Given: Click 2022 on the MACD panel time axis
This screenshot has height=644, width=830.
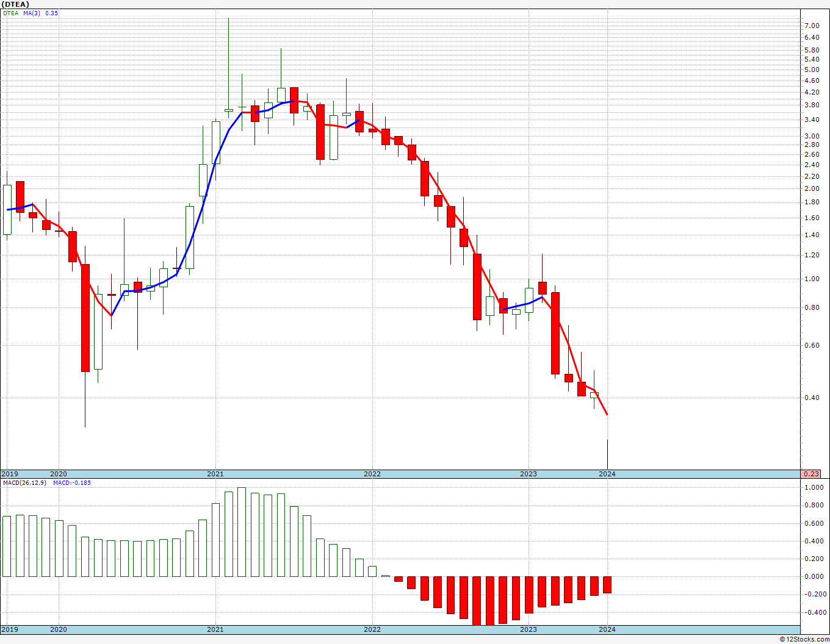Looking at the screenshot, I should coord(372,629).
